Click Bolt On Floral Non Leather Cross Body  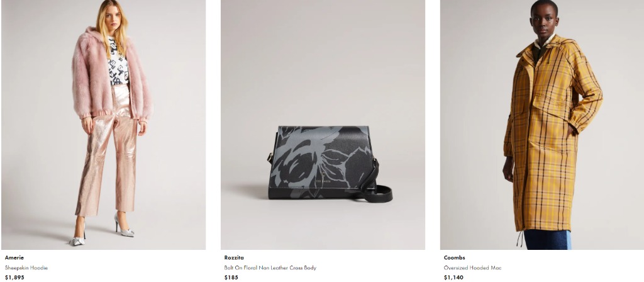tap(270, 268)
